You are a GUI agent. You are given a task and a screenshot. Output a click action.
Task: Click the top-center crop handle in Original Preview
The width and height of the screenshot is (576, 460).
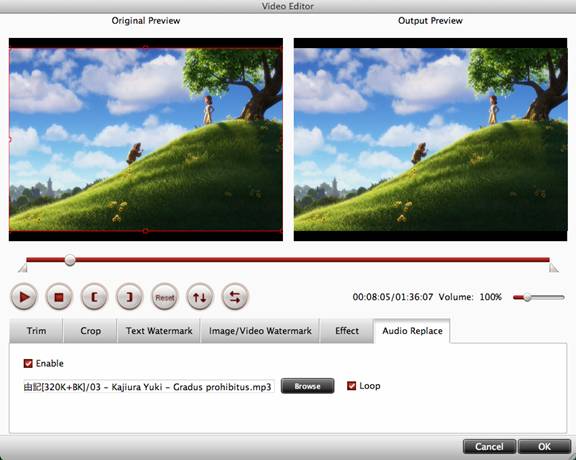145,48
